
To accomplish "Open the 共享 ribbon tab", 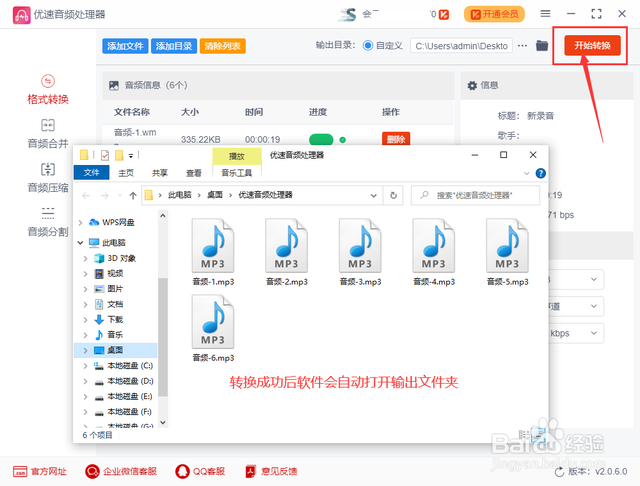I will click(160, 173).
